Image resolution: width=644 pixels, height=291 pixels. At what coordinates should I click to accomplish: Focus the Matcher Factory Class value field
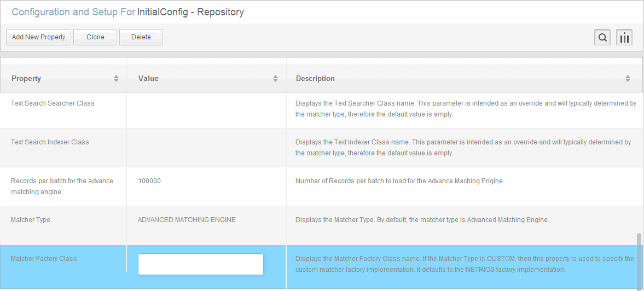(x=200, y=264)
